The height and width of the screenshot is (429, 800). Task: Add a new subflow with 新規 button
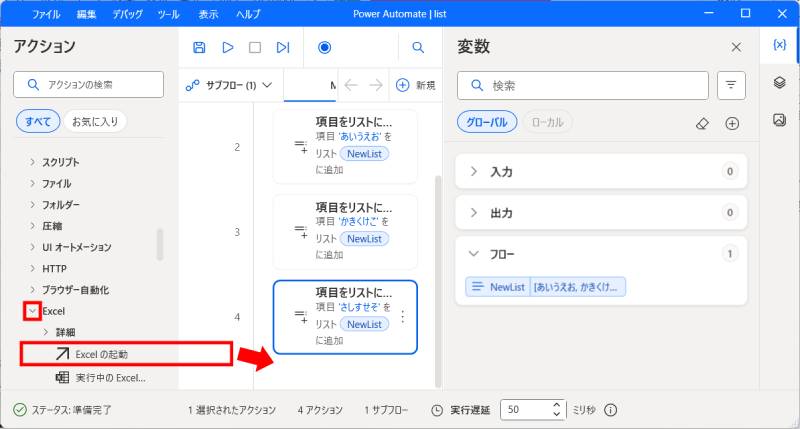click(416, 85)
